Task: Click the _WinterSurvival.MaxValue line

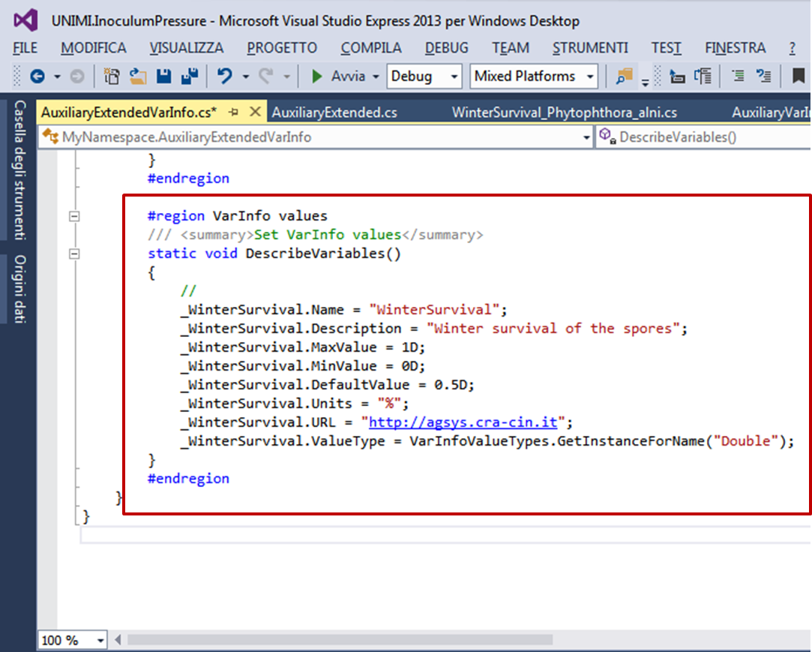Action: point(303,347)
